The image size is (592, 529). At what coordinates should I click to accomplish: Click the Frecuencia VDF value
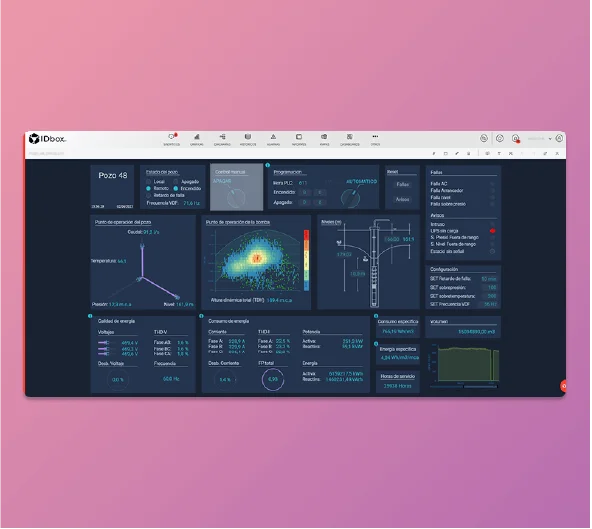pos(191,203)
